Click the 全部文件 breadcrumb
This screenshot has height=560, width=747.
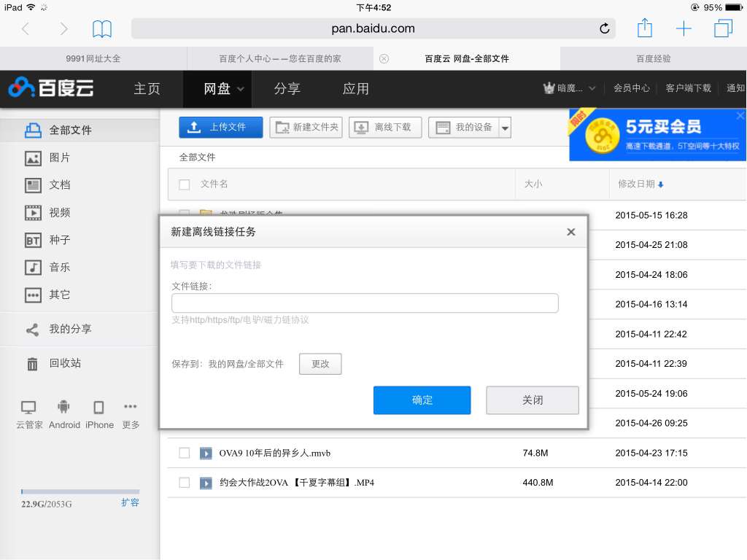(197, 157)
